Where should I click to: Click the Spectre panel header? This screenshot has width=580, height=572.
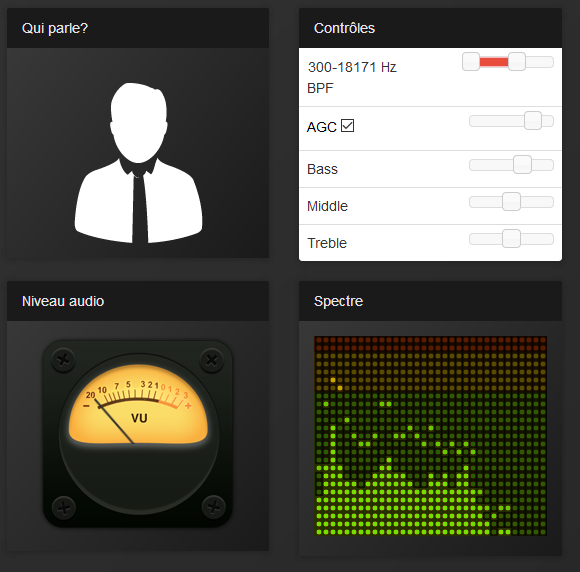tap(430, 301)
